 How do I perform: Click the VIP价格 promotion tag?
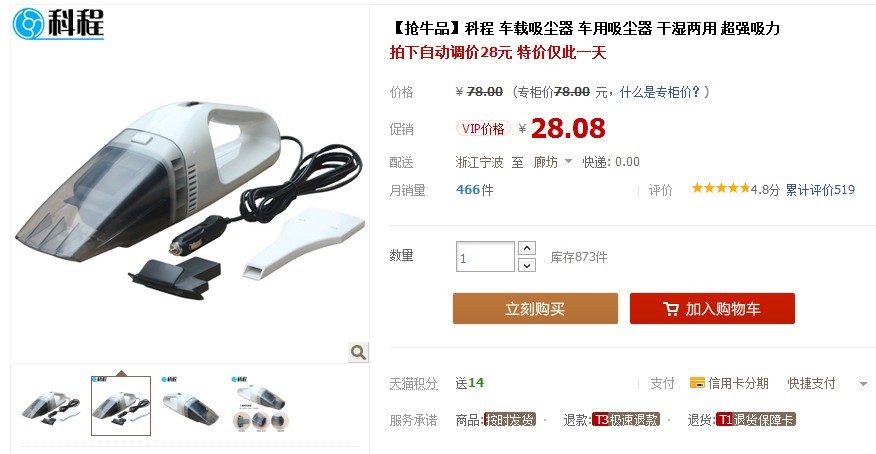[483, 129]
